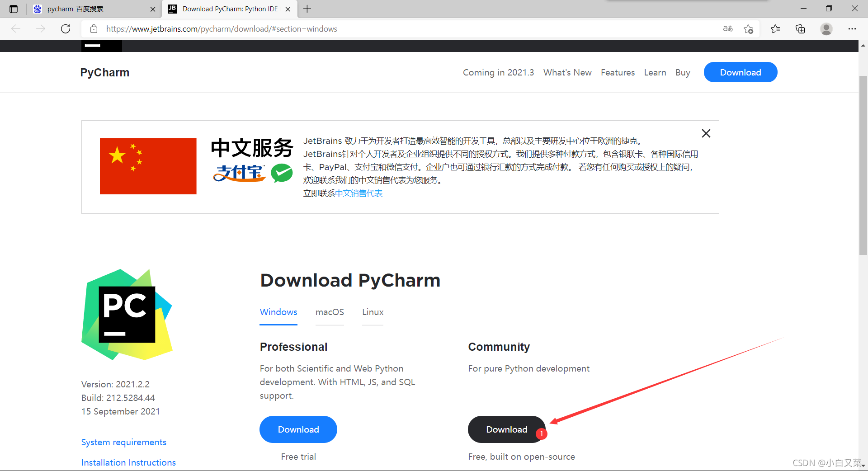
Task: Click the browser forward arrow
Action: point(41,29)
